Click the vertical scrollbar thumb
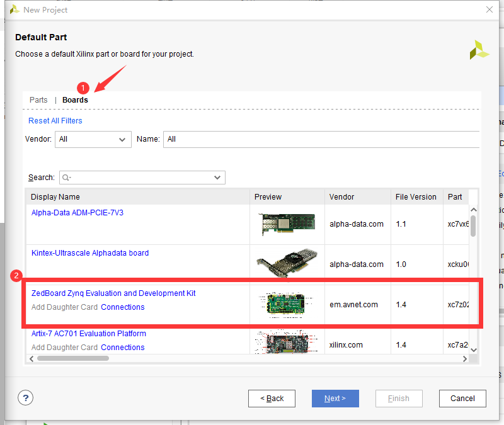 point(473,226)
